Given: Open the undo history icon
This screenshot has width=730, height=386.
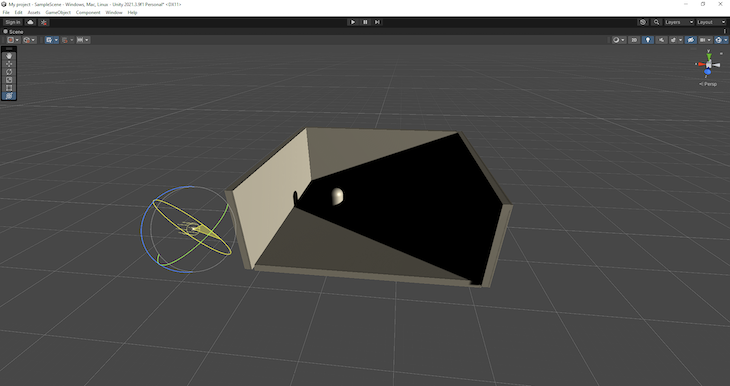Looking at the screenshot, I should point(643,22).
